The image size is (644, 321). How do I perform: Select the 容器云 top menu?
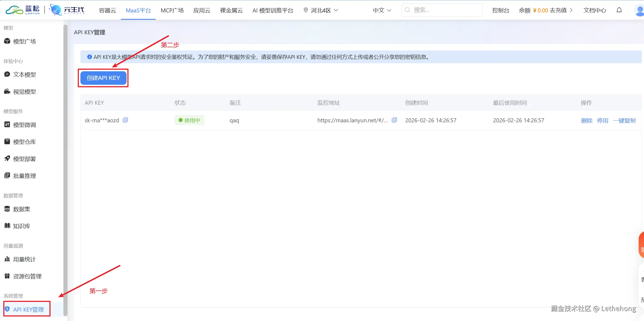(x=107, y=10)
